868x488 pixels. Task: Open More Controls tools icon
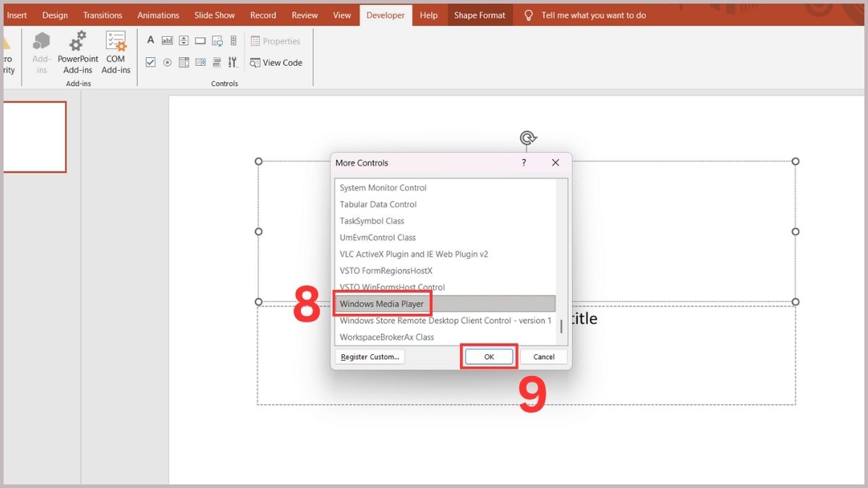tap(233, 62)
